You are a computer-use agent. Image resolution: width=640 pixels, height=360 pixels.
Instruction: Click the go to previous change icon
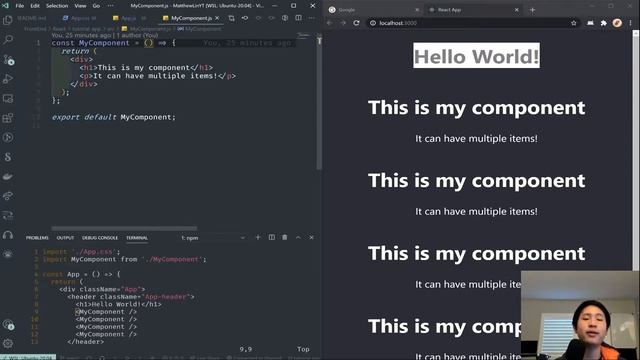coord(245,18)
